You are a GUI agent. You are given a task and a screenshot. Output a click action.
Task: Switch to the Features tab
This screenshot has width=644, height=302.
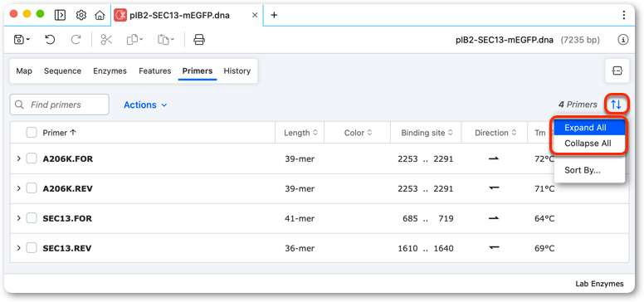(155, 71)
